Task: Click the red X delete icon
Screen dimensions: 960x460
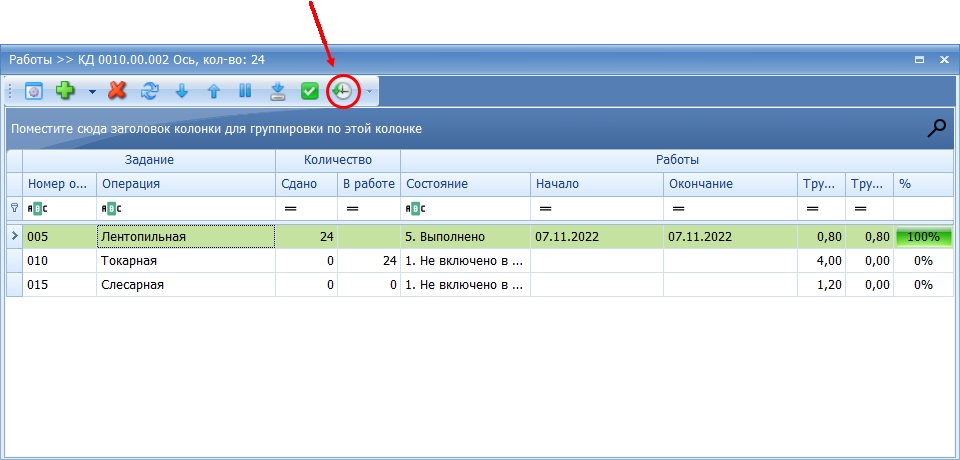Action: coord(117,91)
